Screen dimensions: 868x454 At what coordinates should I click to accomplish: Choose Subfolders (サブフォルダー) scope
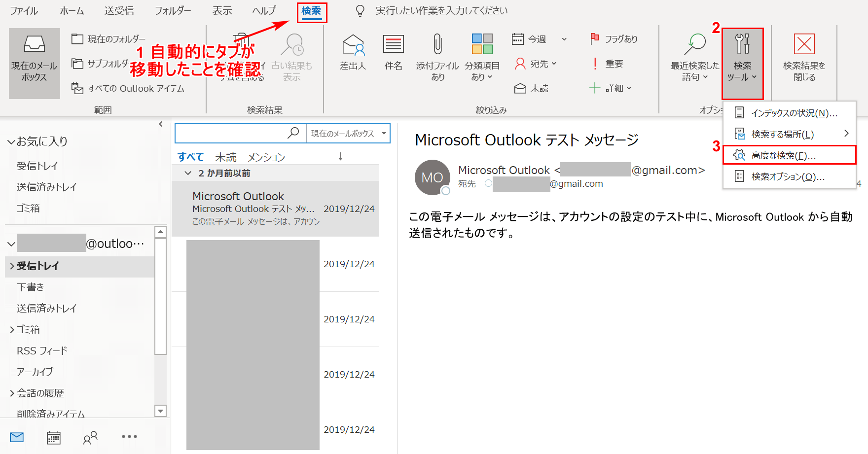click(101, 64)
